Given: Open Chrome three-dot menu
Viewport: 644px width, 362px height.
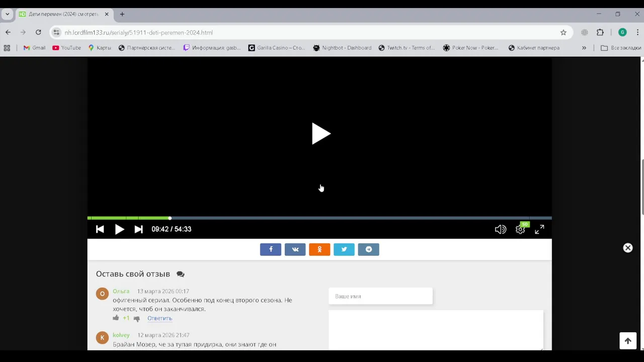Looking at the screenshot, I should (637, 32).
